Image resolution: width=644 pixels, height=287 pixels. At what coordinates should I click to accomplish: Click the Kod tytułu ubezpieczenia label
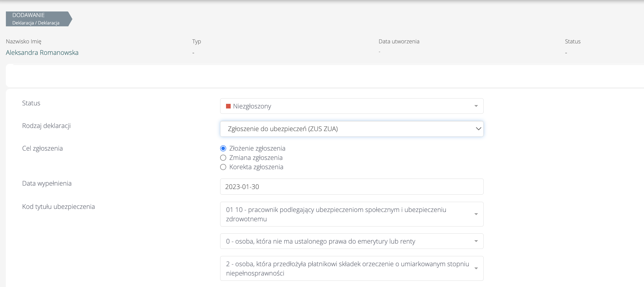tap(59, 207)
